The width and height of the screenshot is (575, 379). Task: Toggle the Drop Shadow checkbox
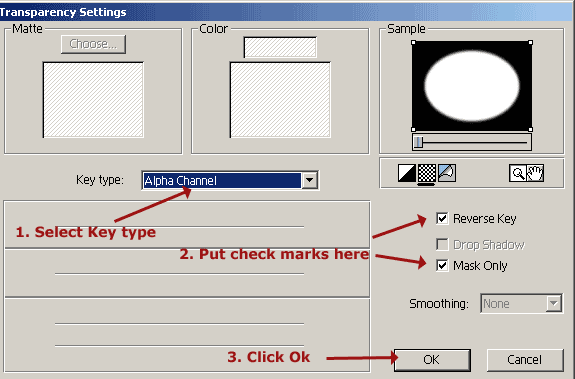click(x=442, y=244)
